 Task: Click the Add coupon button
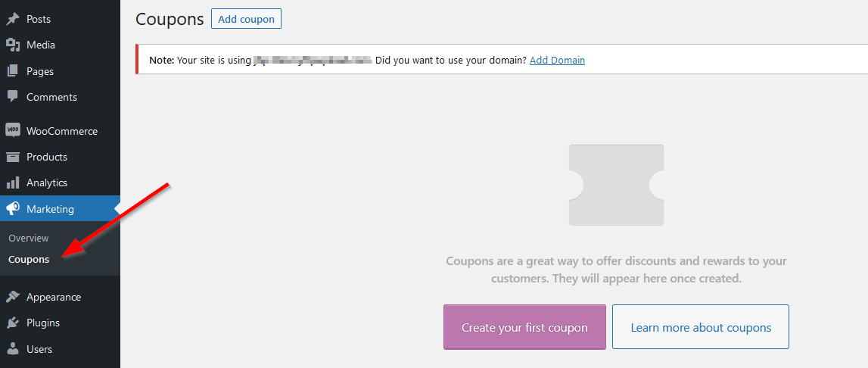[247, 19]
